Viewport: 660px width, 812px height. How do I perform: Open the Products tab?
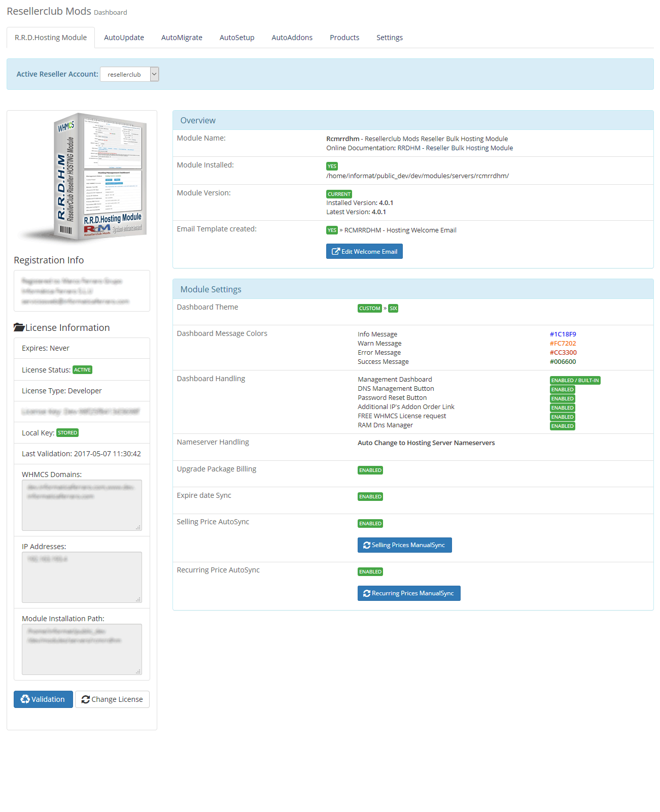[x=344, y=38]
